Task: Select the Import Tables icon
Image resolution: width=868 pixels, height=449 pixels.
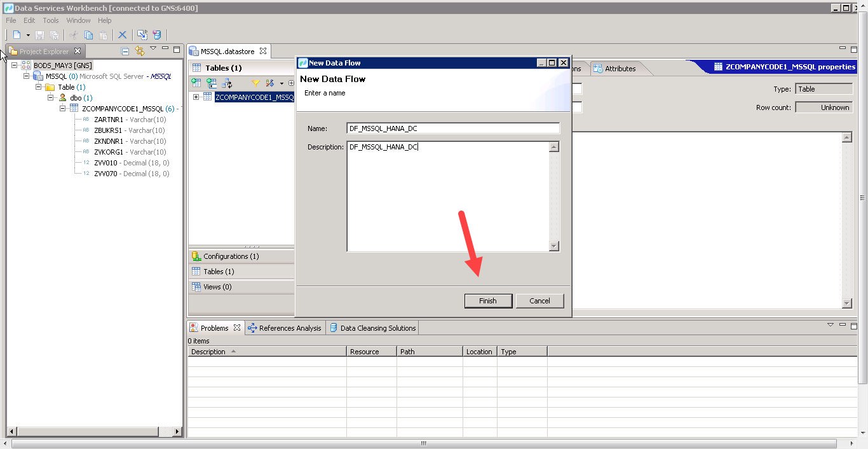Action: pos(196,83)
